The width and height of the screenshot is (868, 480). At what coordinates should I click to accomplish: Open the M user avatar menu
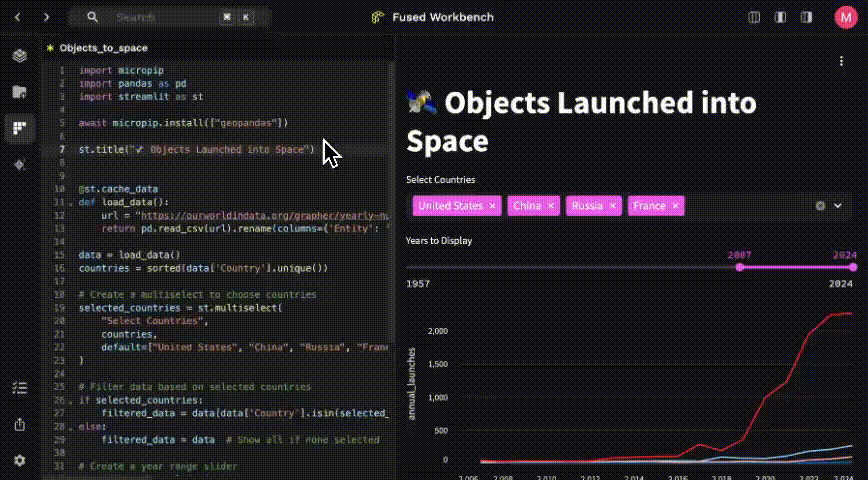[846, 17]
